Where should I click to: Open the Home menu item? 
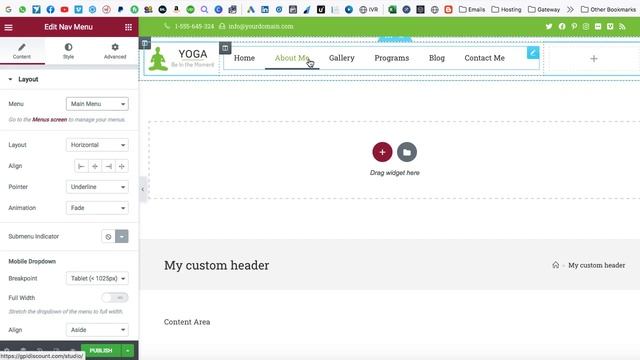(244, 58)
